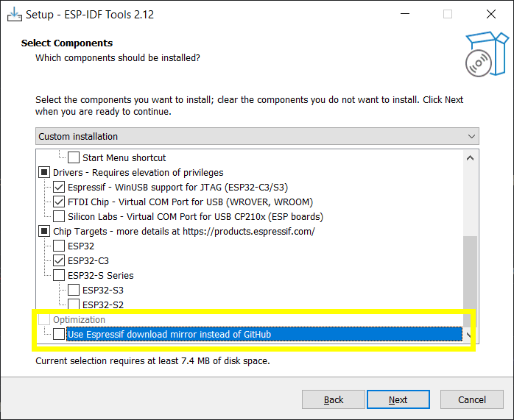Uncheck Espressif WinUSB support for JTAG

[59, 188]
